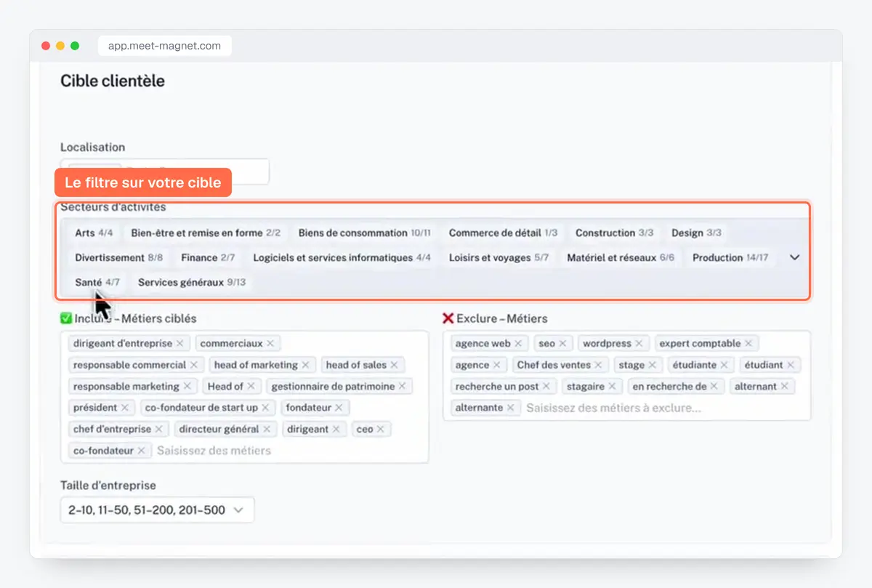Image resolution: width=872 pixels, height=588 pixels.
Task: Toggle Biens de consommation 10/11 sector
Action: [x=364, y=233]
